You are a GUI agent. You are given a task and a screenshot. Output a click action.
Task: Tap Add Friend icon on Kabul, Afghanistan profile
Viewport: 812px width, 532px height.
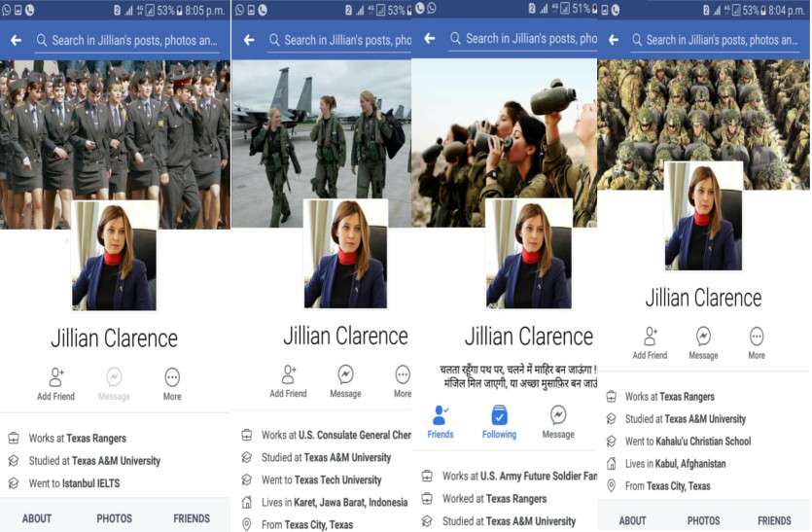[650, 337]
